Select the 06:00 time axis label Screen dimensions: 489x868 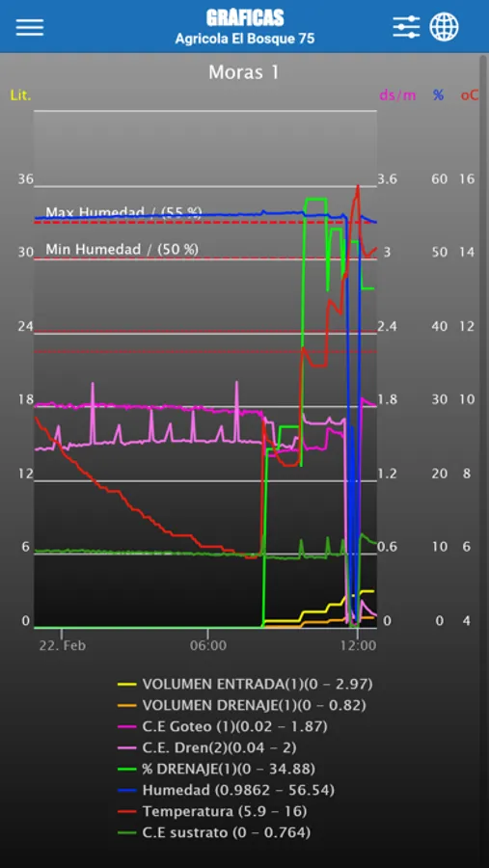pyautogui.click(x=207, y=646)
